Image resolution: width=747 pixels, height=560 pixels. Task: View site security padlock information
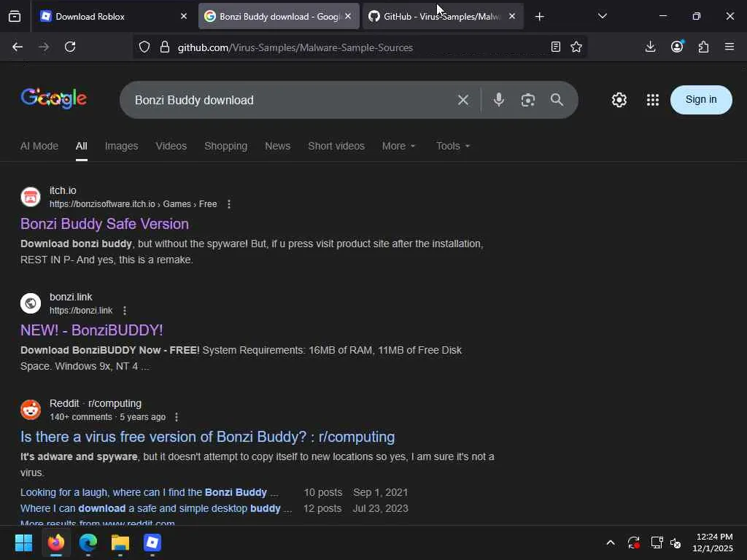pos(165,47)
